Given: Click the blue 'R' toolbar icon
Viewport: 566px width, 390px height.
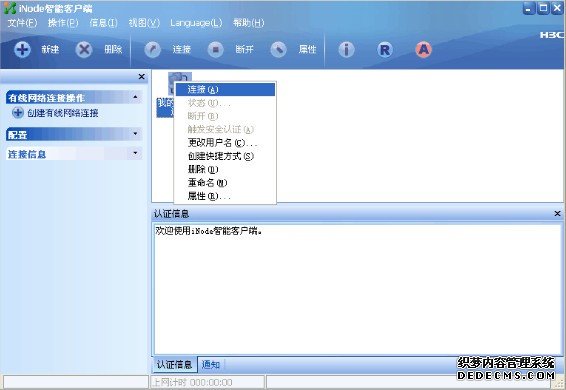Looking at the screenshot, I should click(x=385, y=49).
